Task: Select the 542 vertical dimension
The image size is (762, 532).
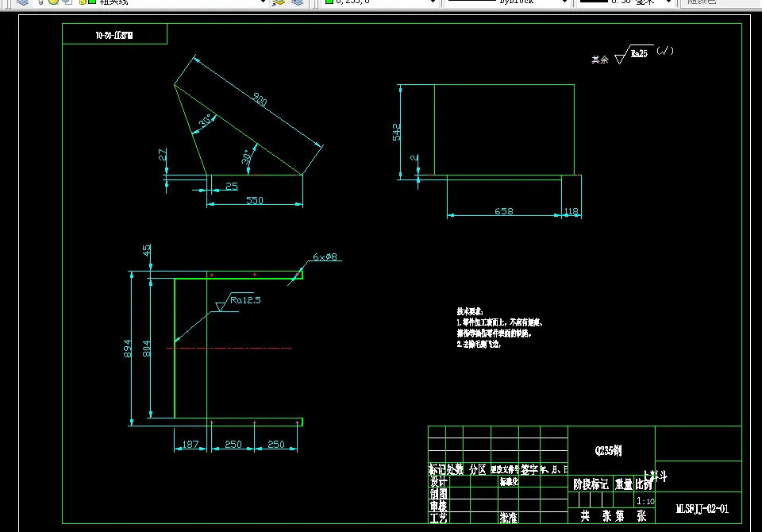Action: coord(397,133)
